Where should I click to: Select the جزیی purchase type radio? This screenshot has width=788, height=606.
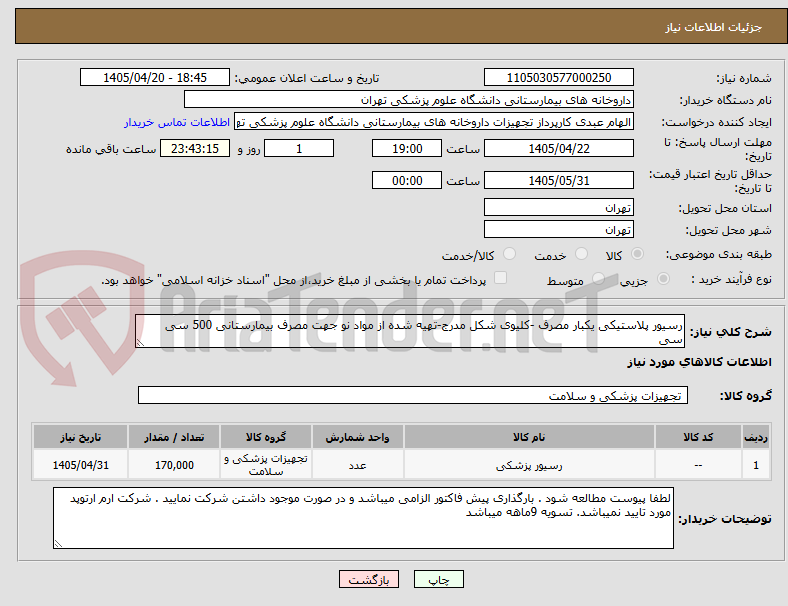click(663, 279)
